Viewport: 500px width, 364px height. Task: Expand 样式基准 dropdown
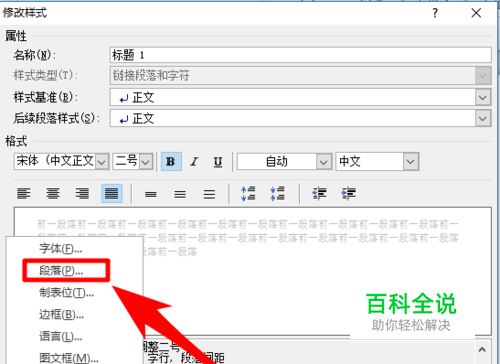[x=483, y=98]
